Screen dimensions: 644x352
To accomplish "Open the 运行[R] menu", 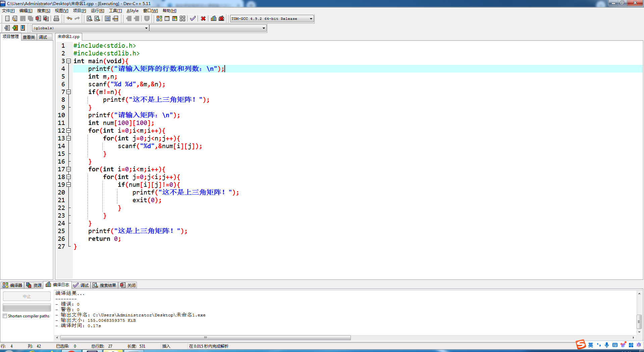I will tap(98, 11).
